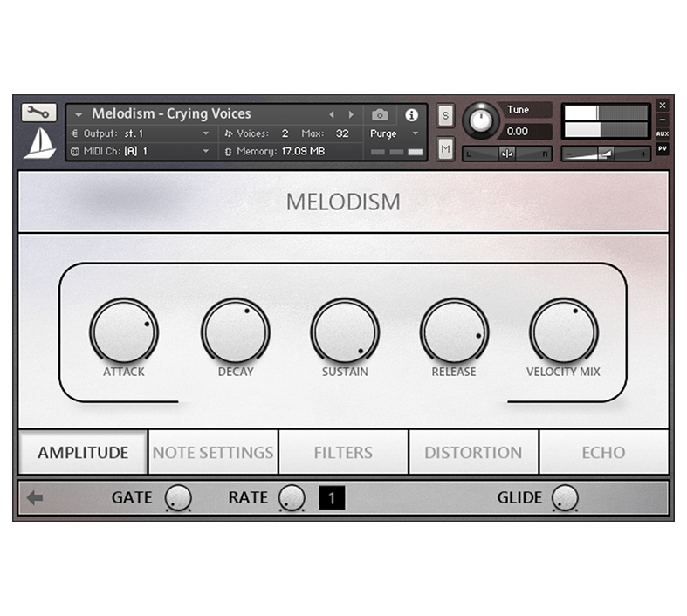Viewport: 687px width, 616px height.
Task: Click the Output routing icon
Action: pyautogui.click(x=74, y=133)
